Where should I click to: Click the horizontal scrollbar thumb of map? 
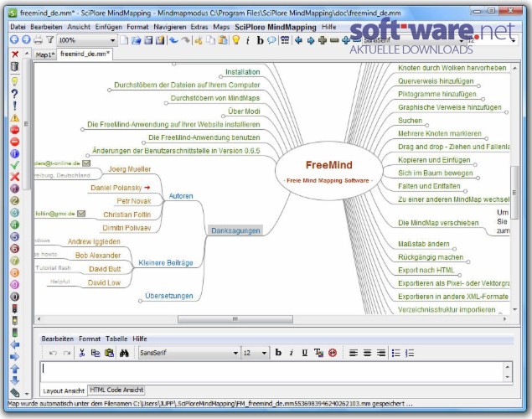tap(235, 319)
